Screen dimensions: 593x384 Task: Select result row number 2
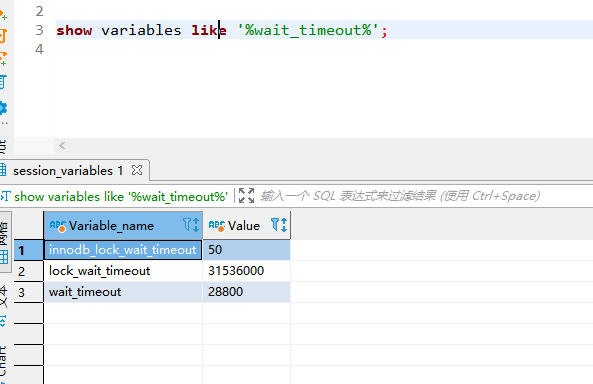coord(28,271)
